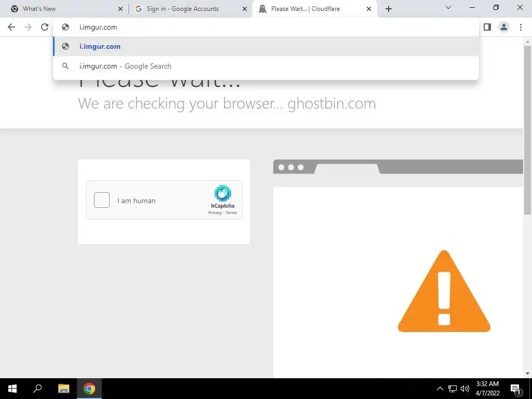Open the hCaptcha Terms link
This screenshot has width=532, height=399.
point(231,212)
